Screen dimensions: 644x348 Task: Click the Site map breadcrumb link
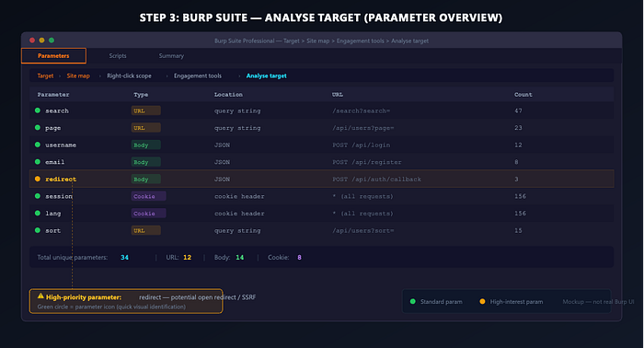78,76
